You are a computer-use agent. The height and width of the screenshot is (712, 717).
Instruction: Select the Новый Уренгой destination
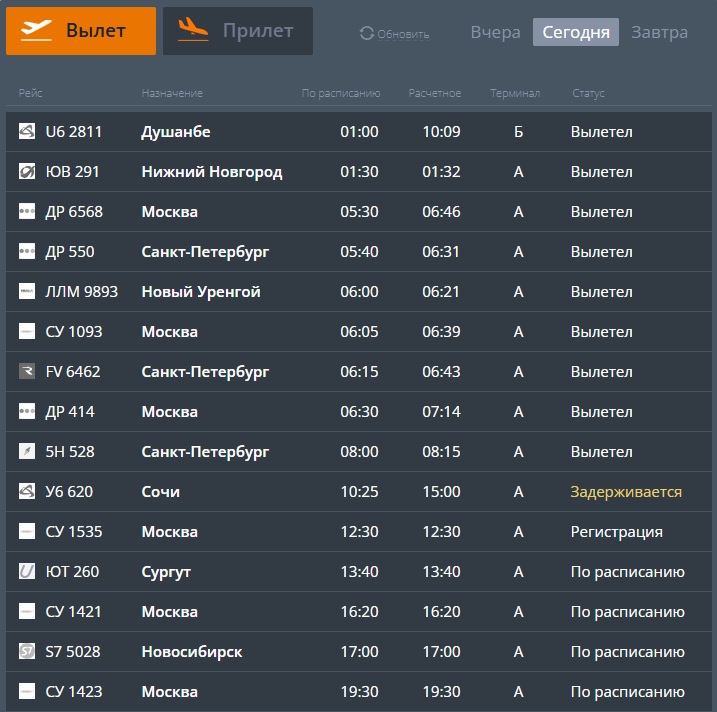pyautogui.click(x=201, y=292)
